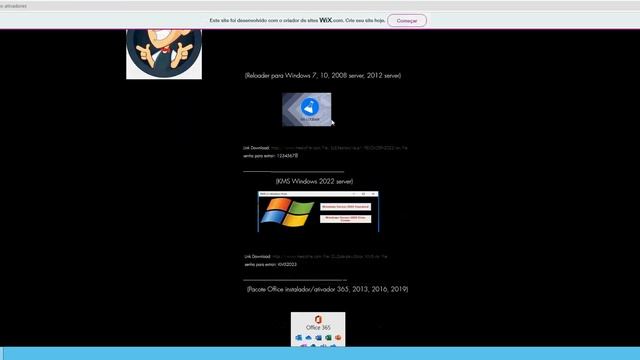This screenshot has height=360, width=640.
Task: Select the Pacote Office instalador/ativador heading
Action: tap(327, 289)
